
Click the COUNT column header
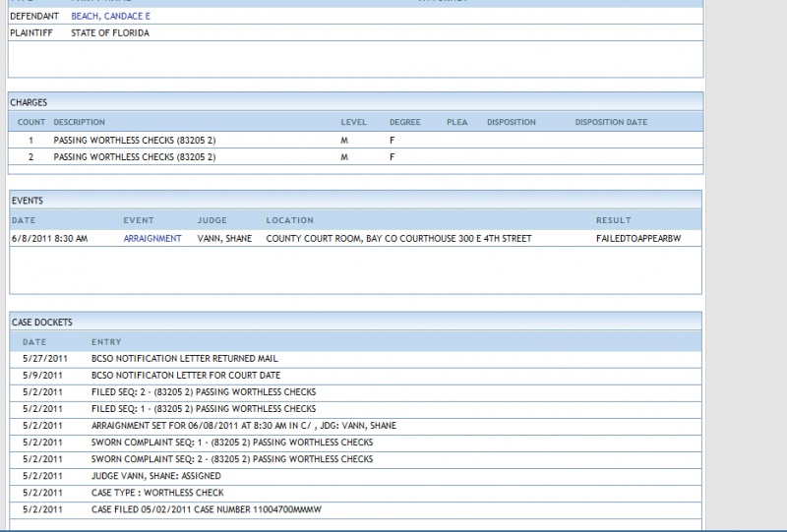(x=31, y=122)
